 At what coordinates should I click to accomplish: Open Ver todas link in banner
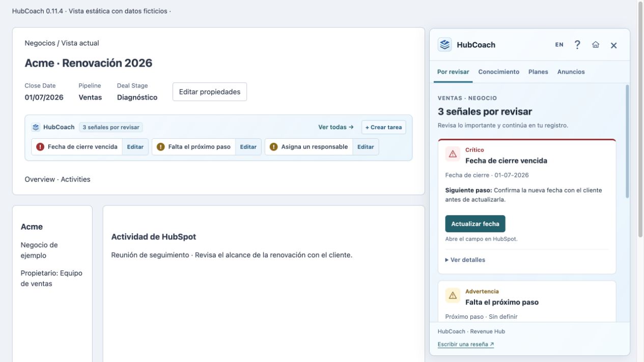(336, 127)
